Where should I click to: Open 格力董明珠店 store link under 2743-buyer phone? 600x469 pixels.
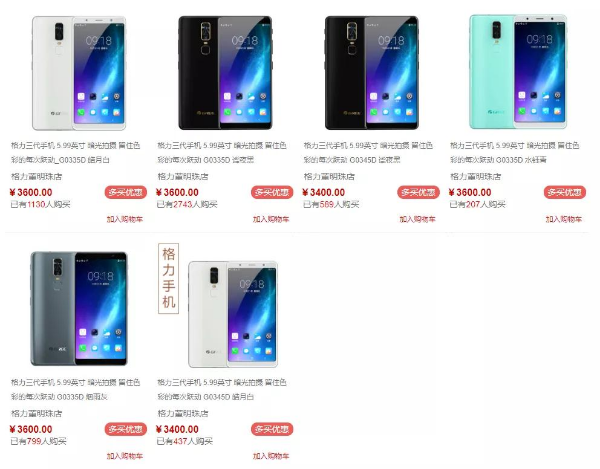click(183, 177)
